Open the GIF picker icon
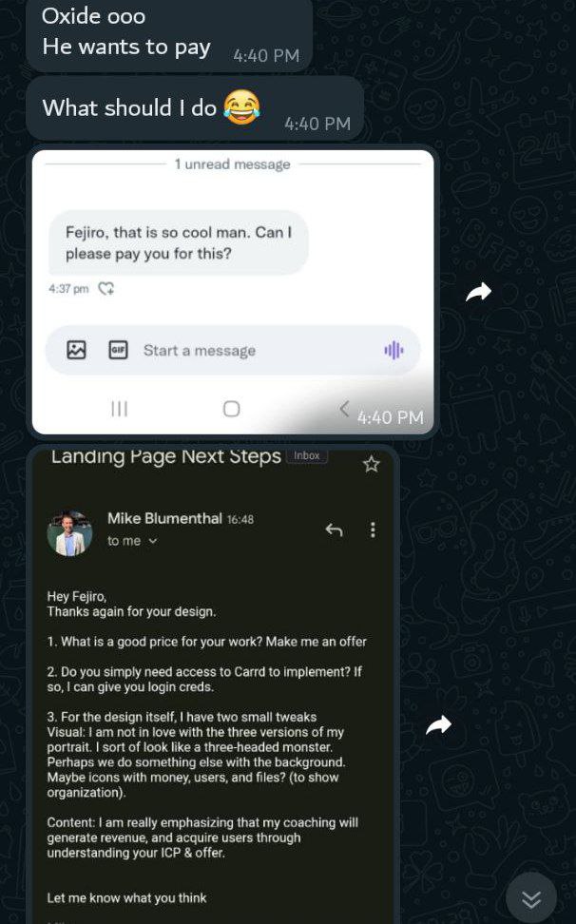The image size is (576, 924). (119, 350)
